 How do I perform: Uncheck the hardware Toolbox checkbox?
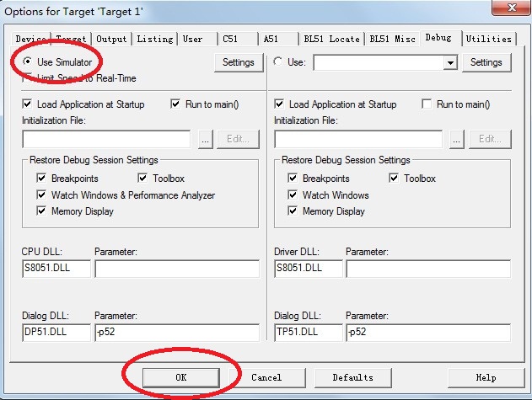coord(395,179)
